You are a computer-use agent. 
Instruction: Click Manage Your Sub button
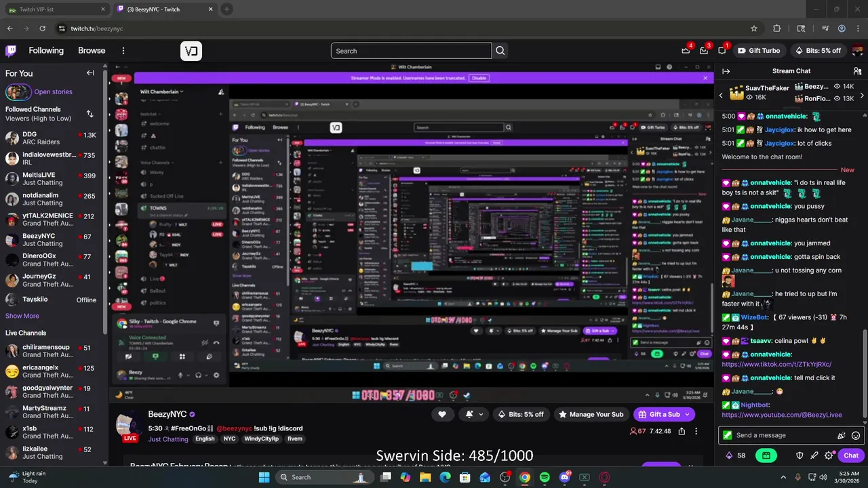point(590,414)
